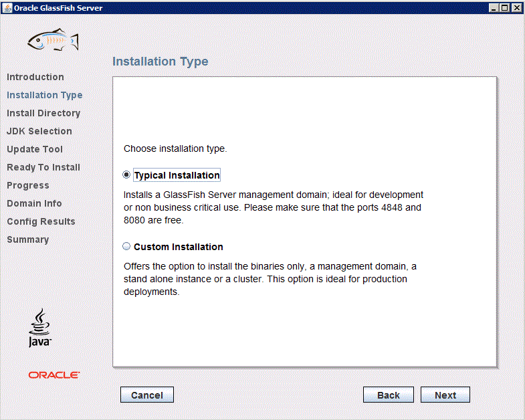525x420 pixels.
Task: Click the production deployments description text
Action: point(270,279)
